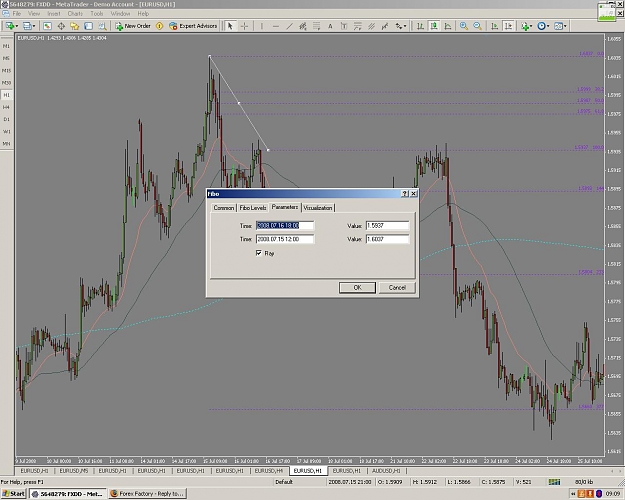Viewport: 625px width, 500px height.
Task: Switch to the Common tab
Action: click(224, 208)
